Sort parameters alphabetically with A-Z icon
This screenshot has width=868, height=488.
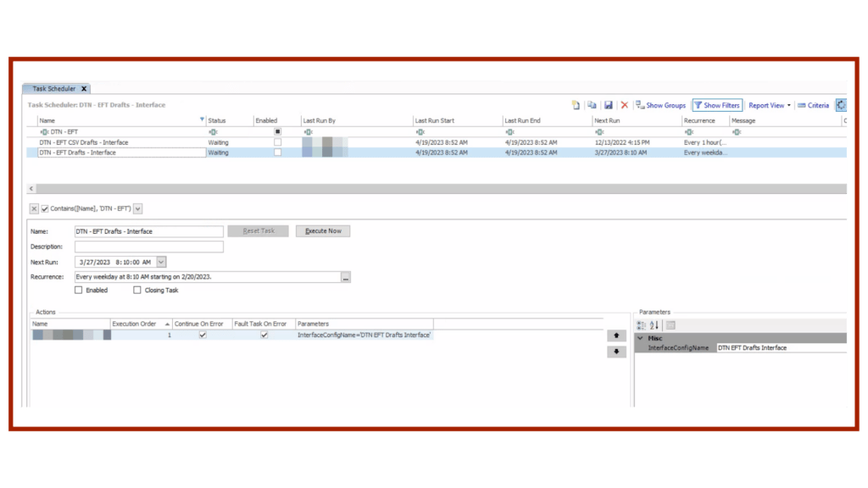click(654, 325)
